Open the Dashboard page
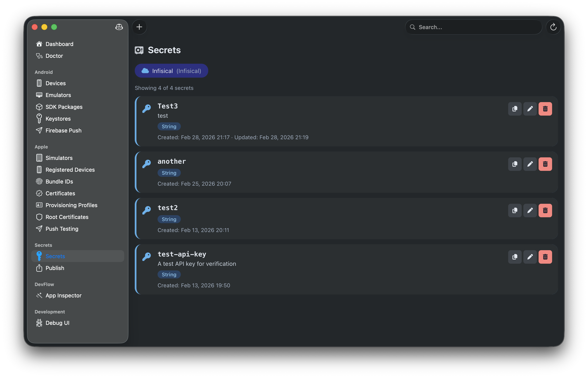 coord(59,44)
